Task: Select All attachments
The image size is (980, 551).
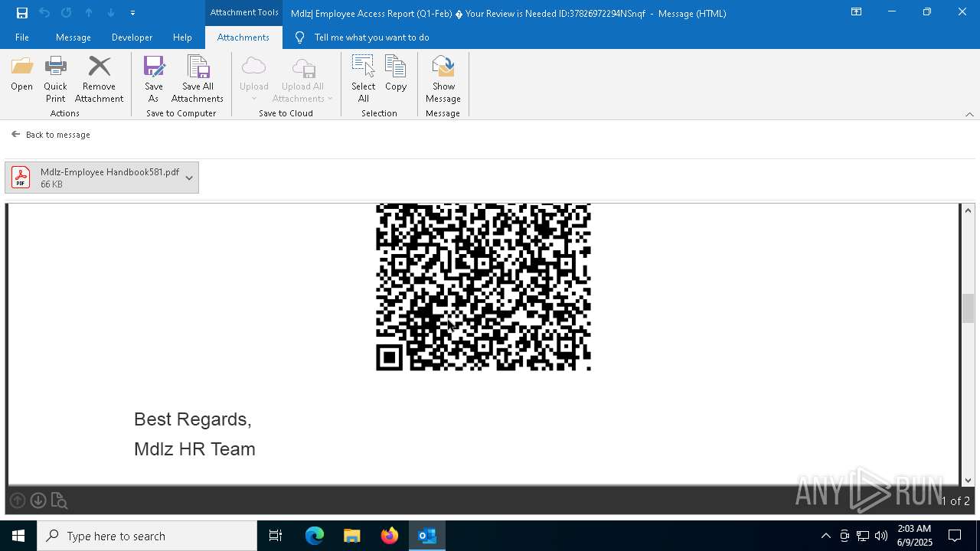Action: (363, 79)
